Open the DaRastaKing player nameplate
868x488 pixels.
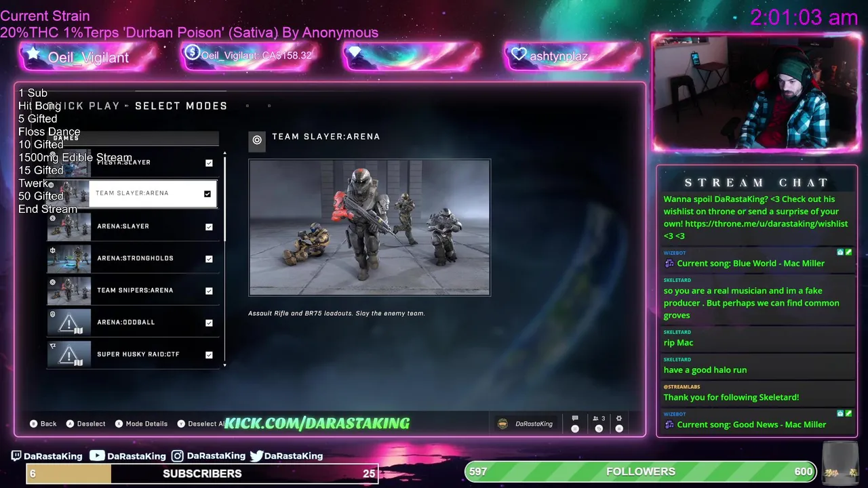click(526, 424)
